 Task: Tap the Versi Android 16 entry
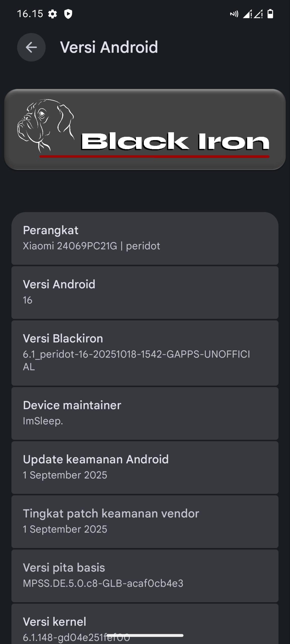click(x=145, y=292)
